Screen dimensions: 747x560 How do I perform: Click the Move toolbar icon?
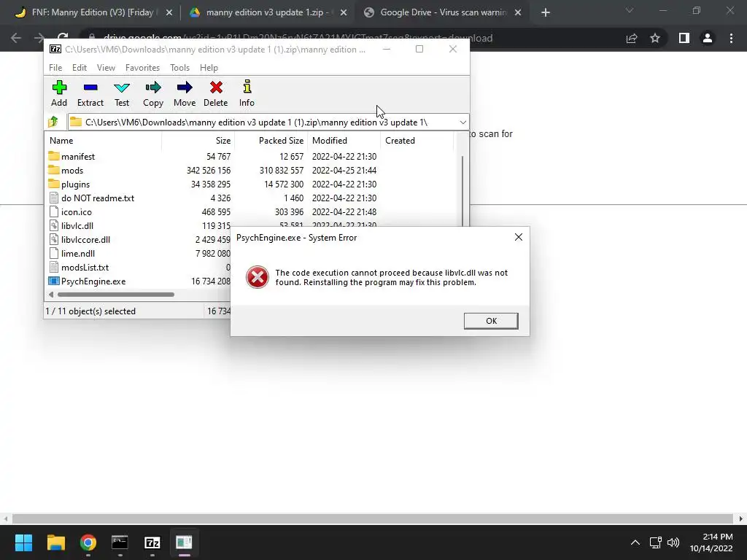[x=185, y=93]
